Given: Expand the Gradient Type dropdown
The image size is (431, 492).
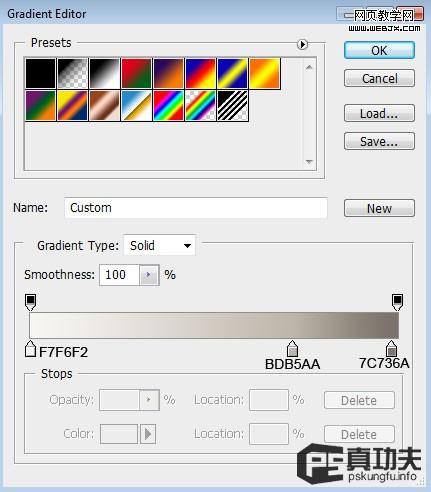Looking at the screenshot, I should 159,246.
